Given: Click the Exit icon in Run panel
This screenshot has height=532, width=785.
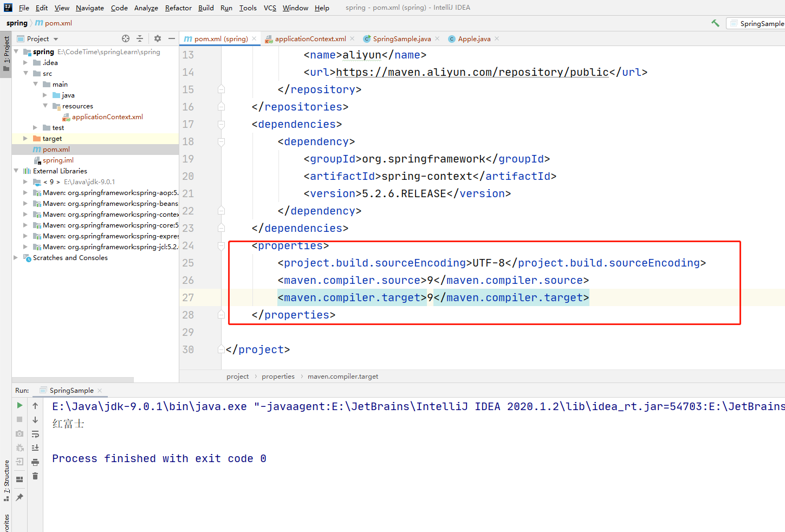Looking at the screenshot, I should pyautogui.click(x=20, y=462).
